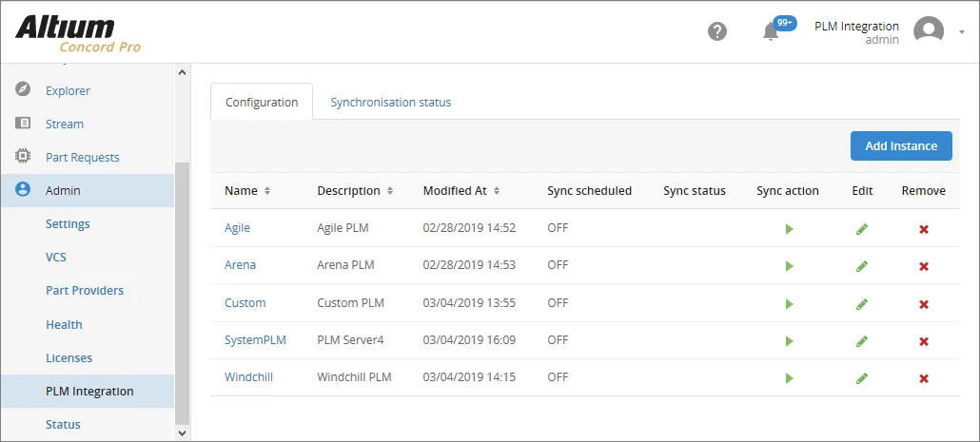The width and height of the screenshot is (980, 442).
Task: Sort table by Name column arrows
Action: point(266,191)
